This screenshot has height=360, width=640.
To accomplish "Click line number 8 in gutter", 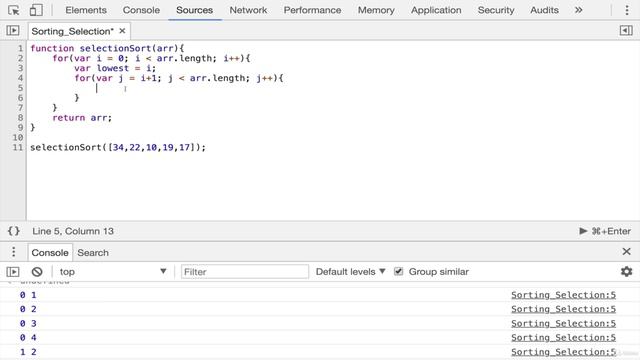I will coord(20,118).
